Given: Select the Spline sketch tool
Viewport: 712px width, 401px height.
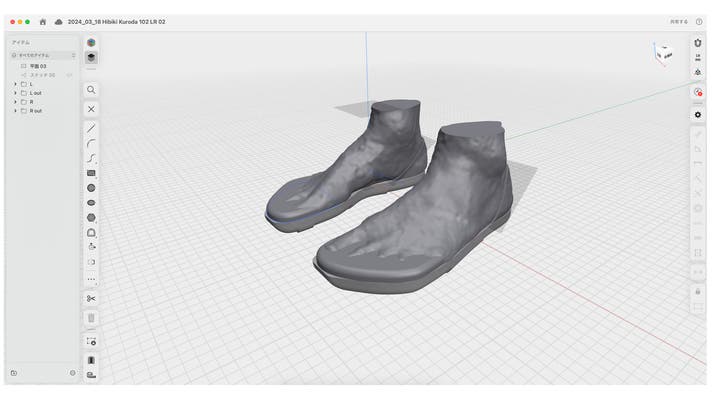Looking at the screenshot, I should coord(91,158).
